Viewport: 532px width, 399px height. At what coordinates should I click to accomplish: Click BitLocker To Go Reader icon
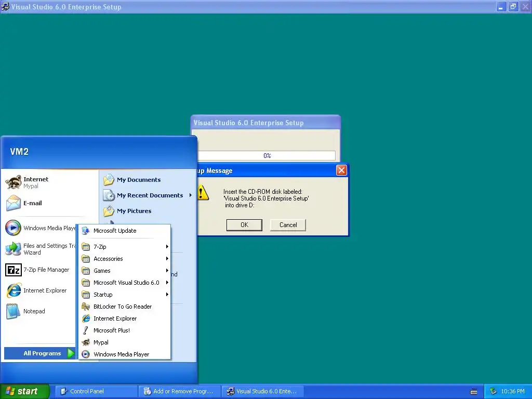[86, 307]
